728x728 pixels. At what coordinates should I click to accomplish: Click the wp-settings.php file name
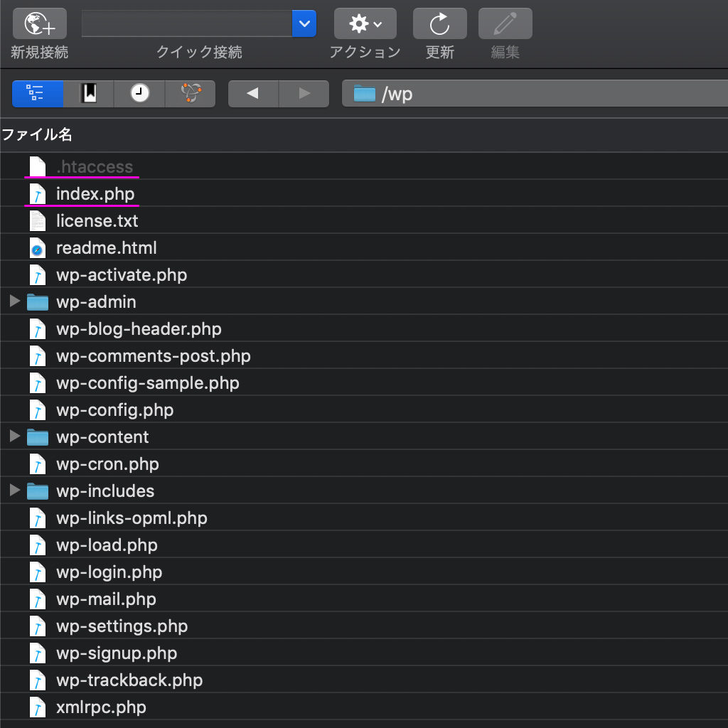click(x=122, y=626)
